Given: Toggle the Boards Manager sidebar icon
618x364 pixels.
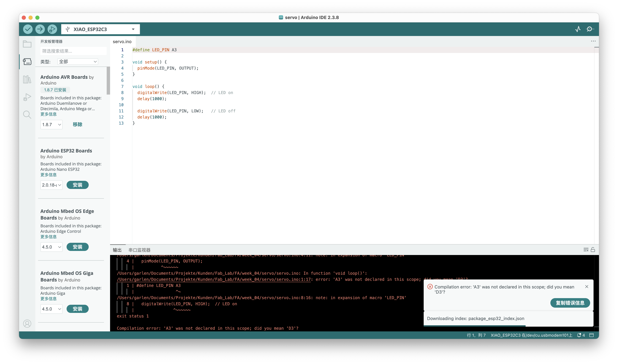Looking at the screenshot, I should point(27,62).
